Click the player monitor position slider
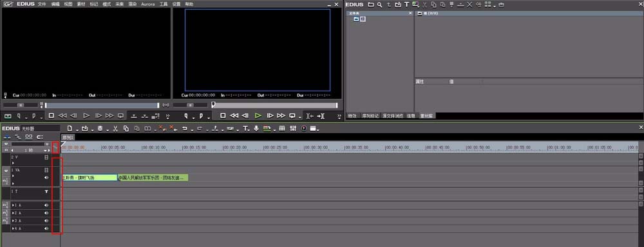The height and width of the screenshot is (247, 644). 102,105
